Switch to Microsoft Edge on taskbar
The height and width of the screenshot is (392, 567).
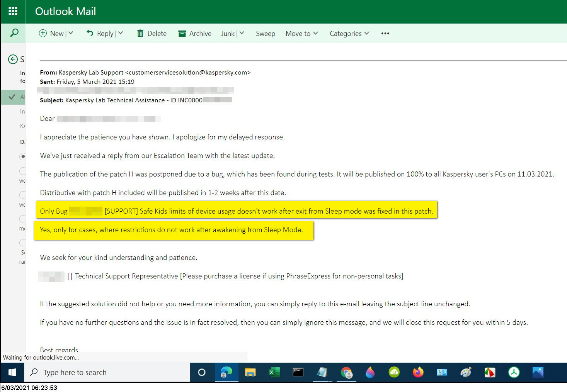coord(226,372)
